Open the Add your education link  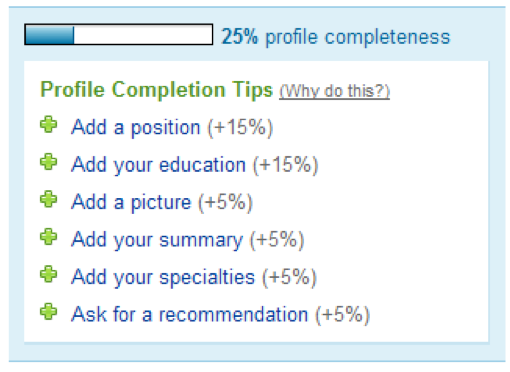[x=158, y=165]
